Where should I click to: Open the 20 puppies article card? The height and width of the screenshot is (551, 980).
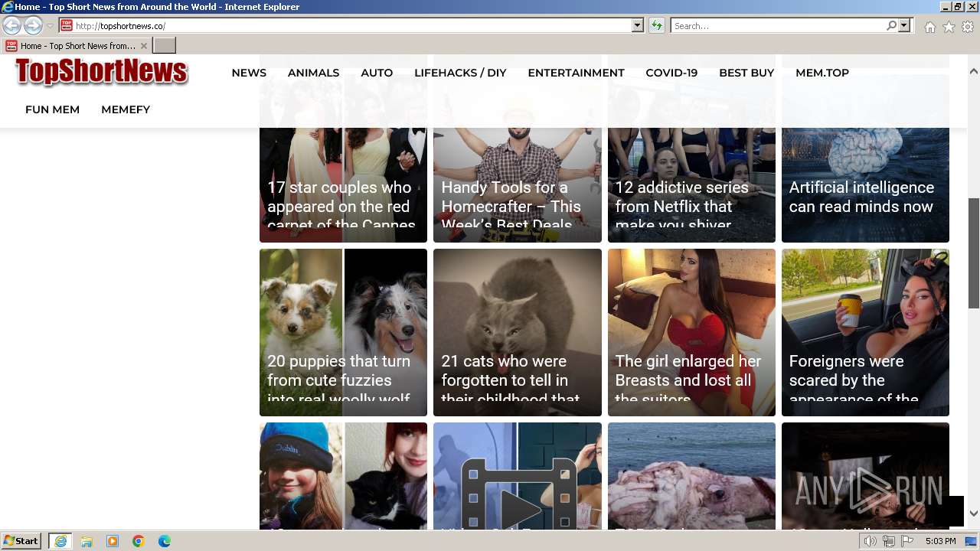click(343, 332)
